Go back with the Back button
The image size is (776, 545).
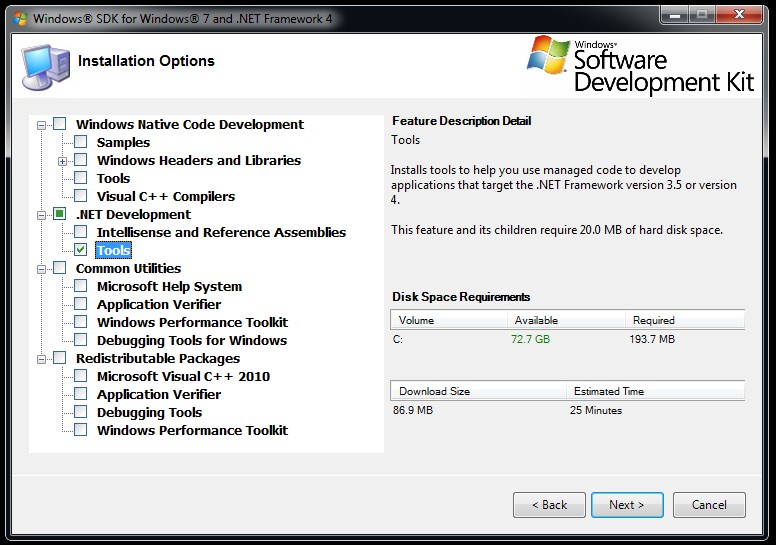click(x=549, y=505)
